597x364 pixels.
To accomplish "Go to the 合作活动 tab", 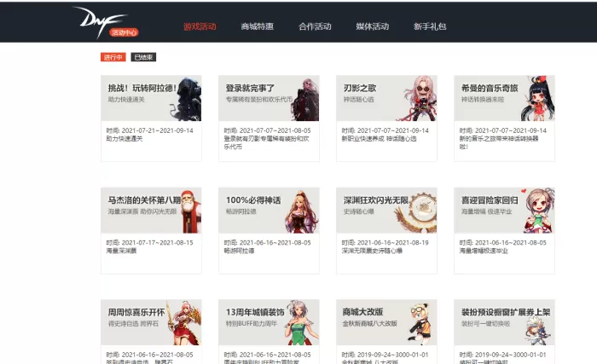I will [x=315, y=26].
